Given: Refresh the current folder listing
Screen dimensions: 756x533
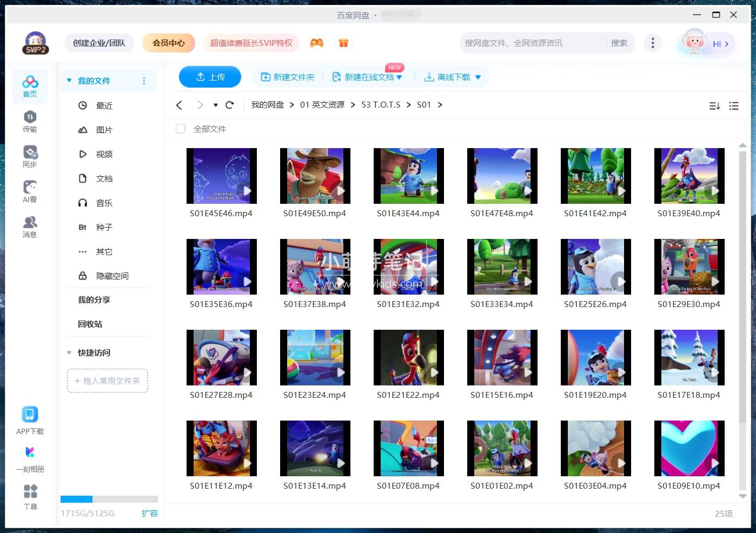Looking at the screenshot, I should (x=229, y=105).
